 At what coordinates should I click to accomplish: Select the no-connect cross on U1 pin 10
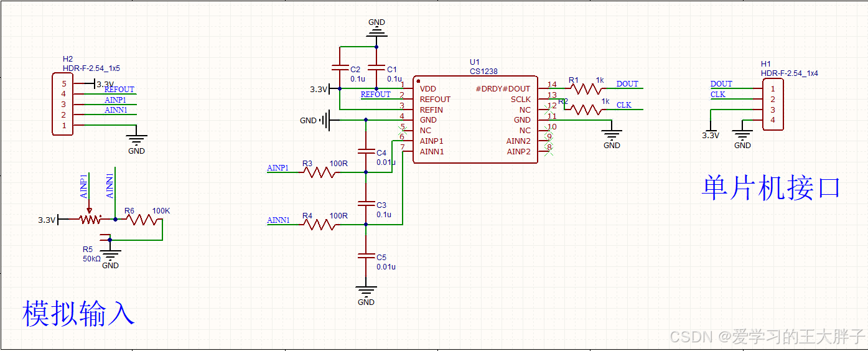tap(549, 131)
